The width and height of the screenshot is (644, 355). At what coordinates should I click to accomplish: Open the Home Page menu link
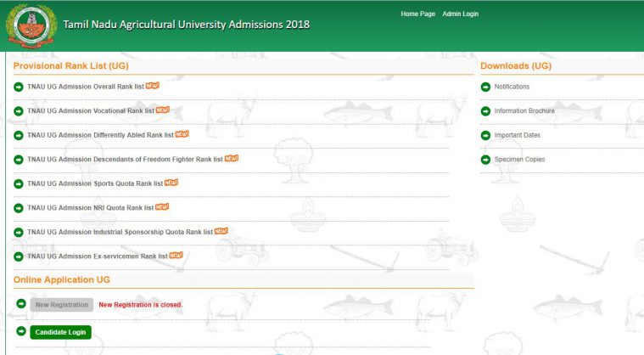pyautogui.click(x=417, y=14)
